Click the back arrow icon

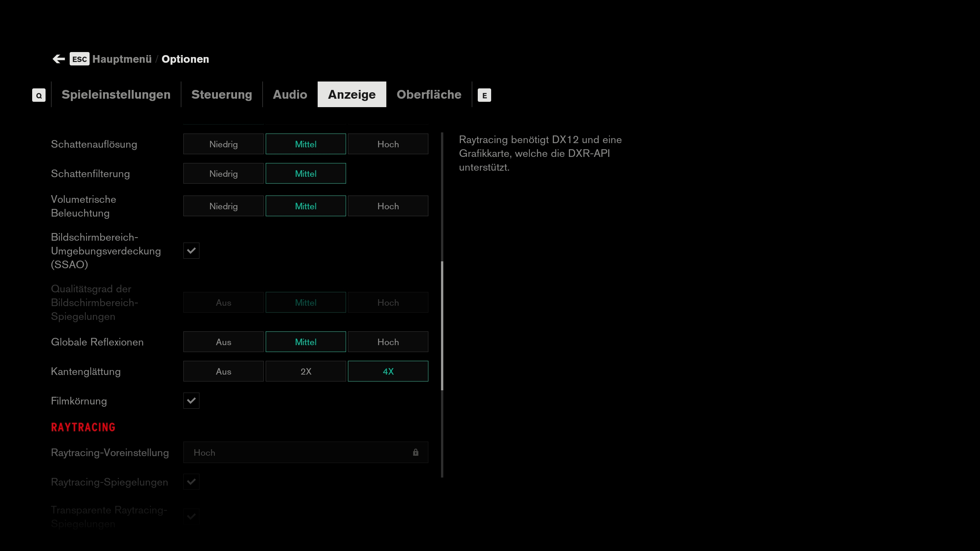click(x=59, y=59)
